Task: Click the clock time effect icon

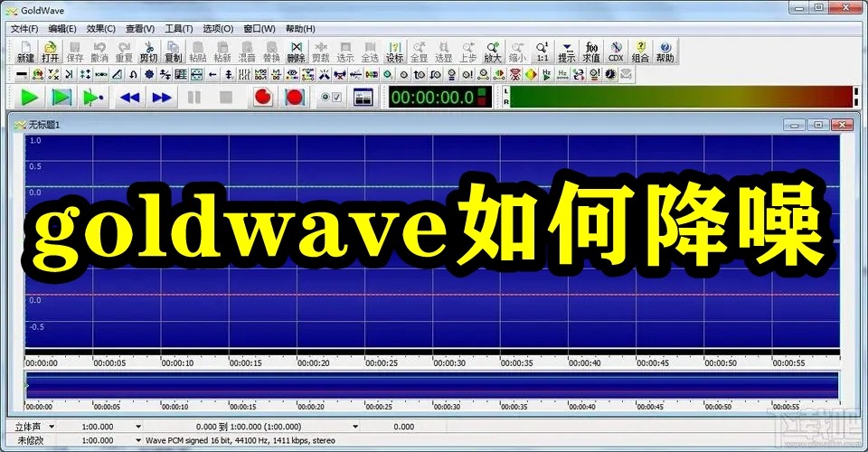Action: 610,74
